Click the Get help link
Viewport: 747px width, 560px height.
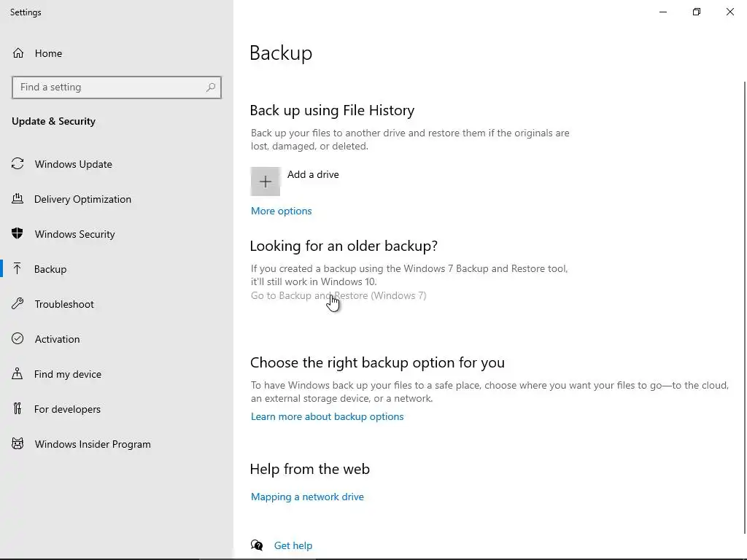click(293, 545)
